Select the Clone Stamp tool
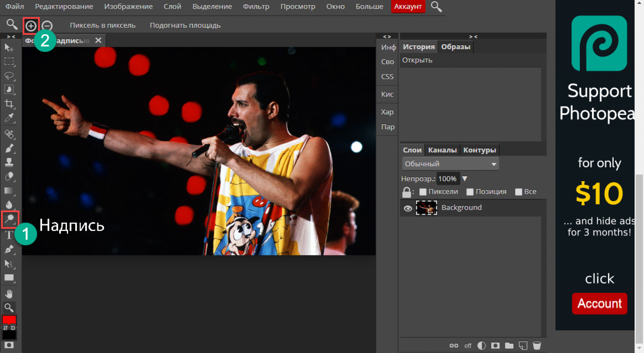Image resolution: width=644 pixels, height=353 pixels. click(9, 162)
